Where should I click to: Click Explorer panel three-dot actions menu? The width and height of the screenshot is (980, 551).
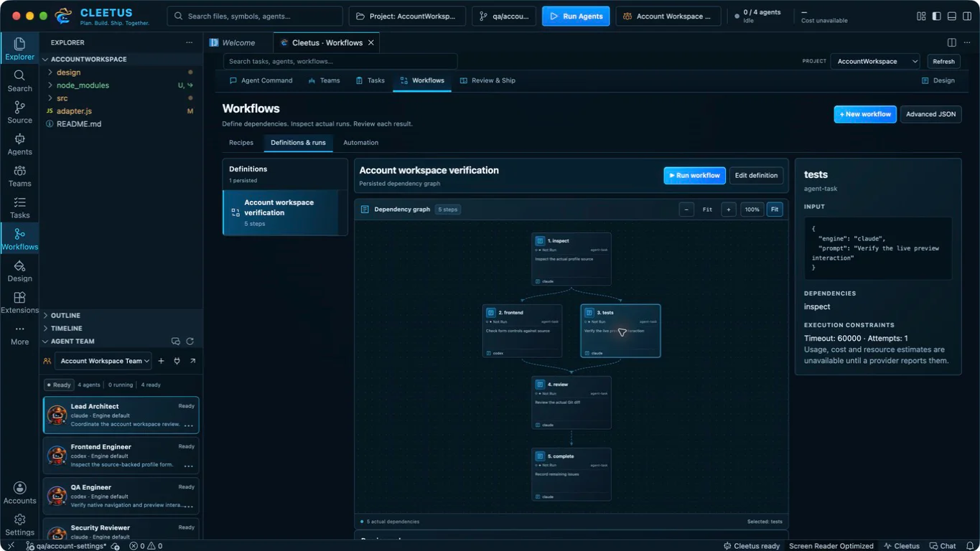click(x=190, y=42)
